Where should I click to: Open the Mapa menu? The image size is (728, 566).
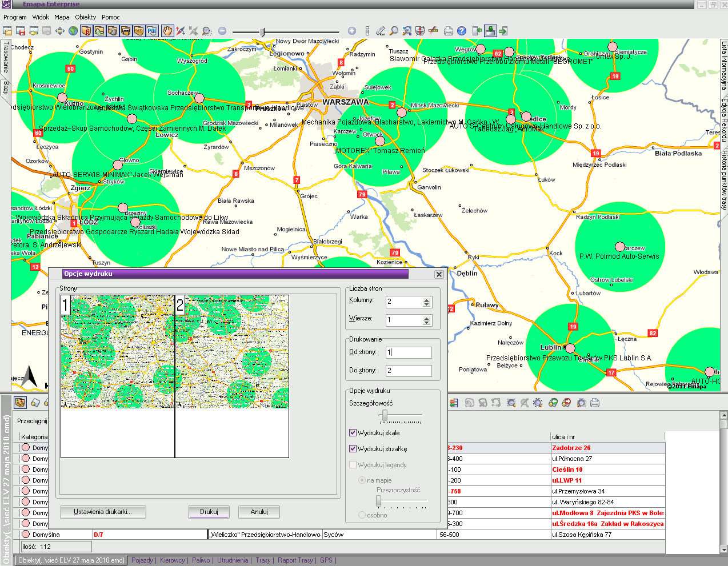click(62, 17)
